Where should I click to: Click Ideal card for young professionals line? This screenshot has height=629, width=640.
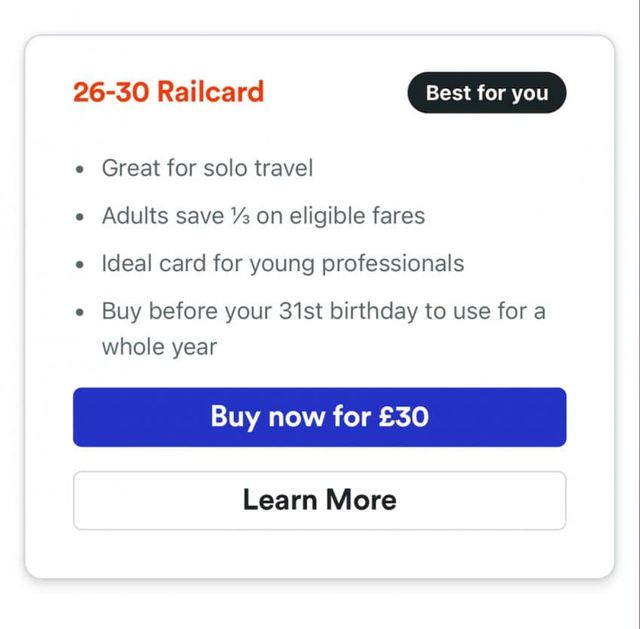pos(283,264)
